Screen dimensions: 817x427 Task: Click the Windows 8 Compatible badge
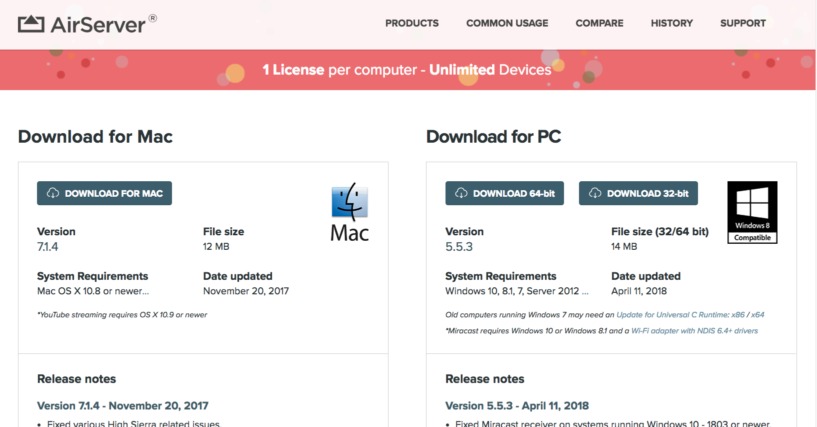point(752,212)
